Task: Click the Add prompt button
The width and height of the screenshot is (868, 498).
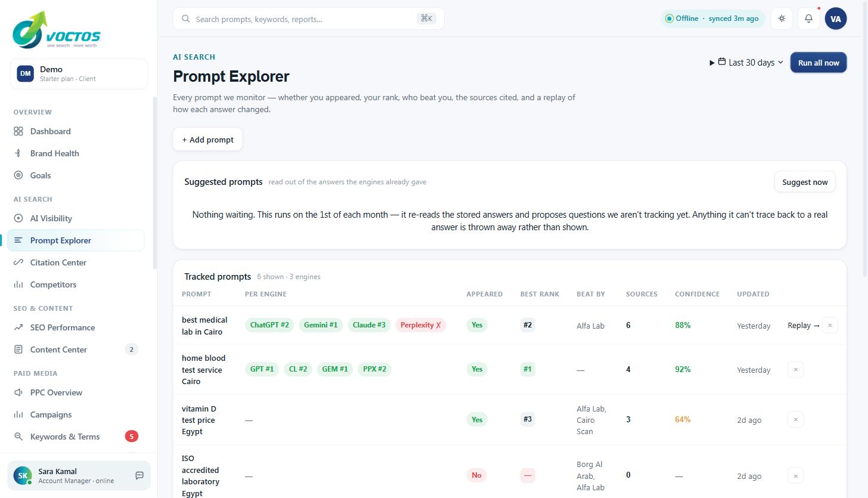Action: pyautogui.click(x=207, y=140)
